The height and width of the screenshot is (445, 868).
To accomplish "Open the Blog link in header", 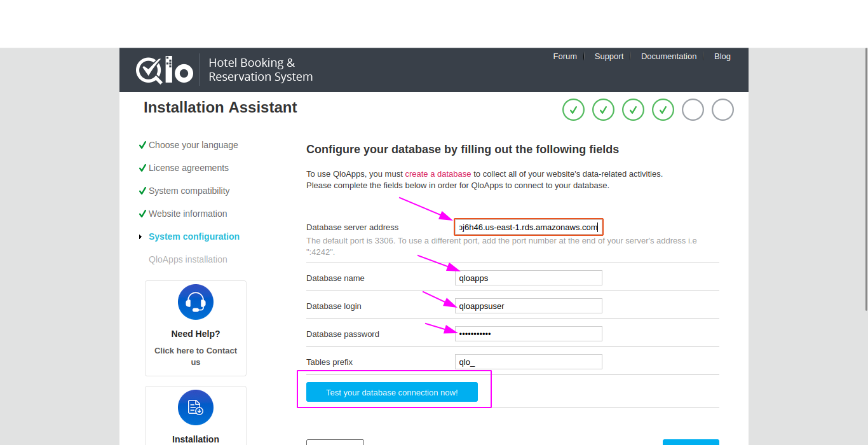I will tap(722, 57).
